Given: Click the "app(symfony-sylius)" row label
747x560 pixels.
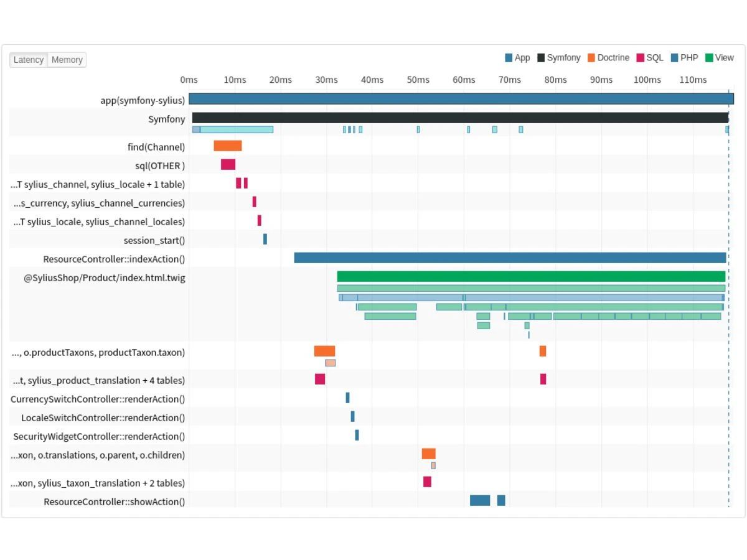Looking at the screenshot, I should point(143,100).
